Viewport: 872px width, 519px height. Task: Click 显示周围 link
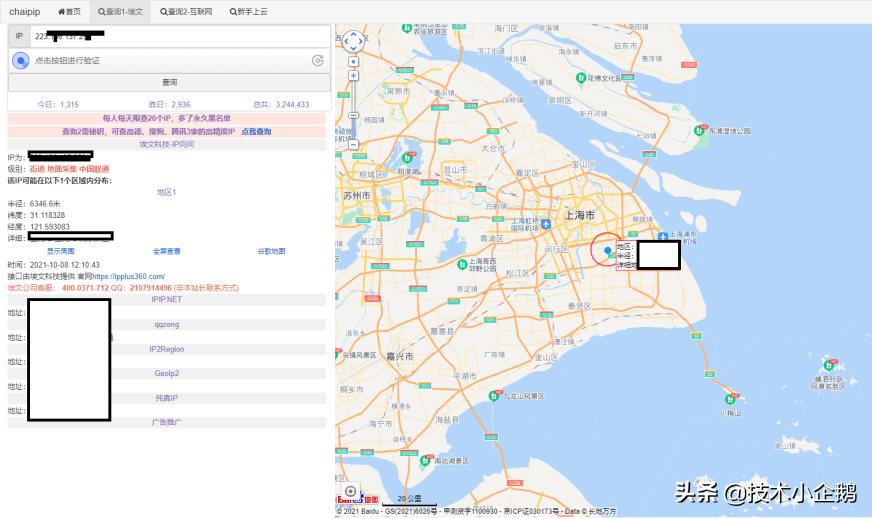61,251
